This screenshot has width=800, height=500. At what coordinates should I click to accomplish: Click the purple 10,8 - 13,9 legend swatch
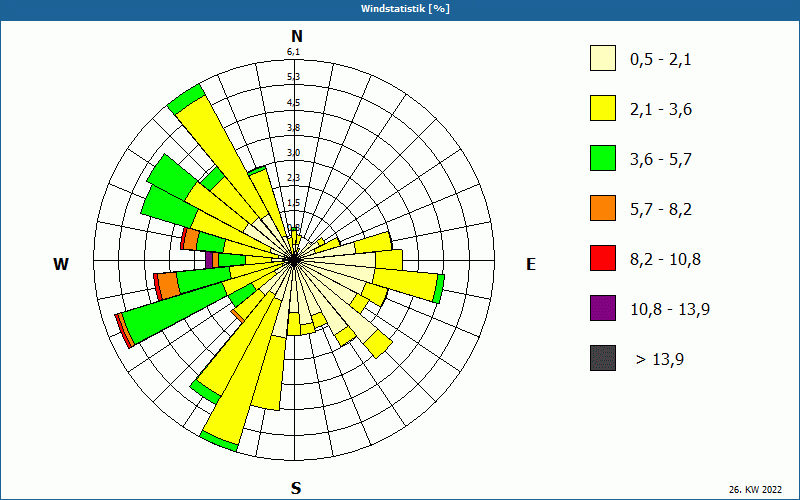(603, 308)
